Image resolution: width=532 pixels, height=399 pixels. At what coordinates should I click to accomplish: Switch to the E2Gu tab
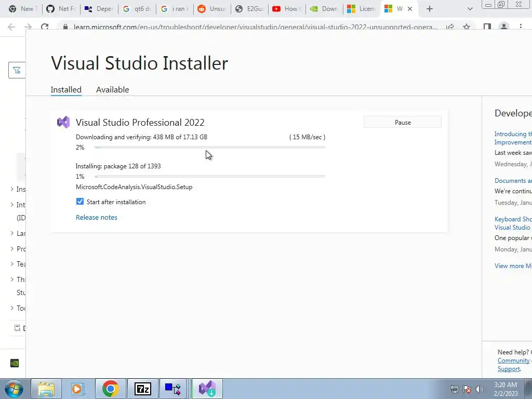[249, 9]
